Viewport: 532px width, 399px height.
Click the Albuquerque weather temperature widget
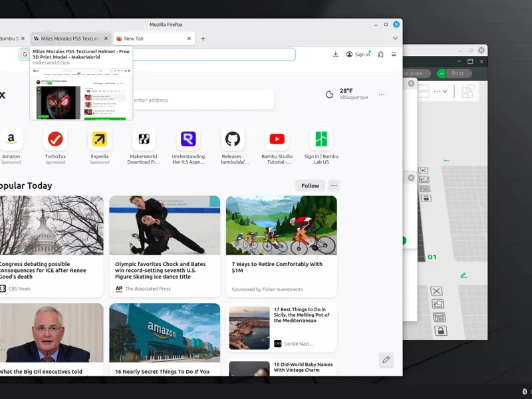(346, 94)
